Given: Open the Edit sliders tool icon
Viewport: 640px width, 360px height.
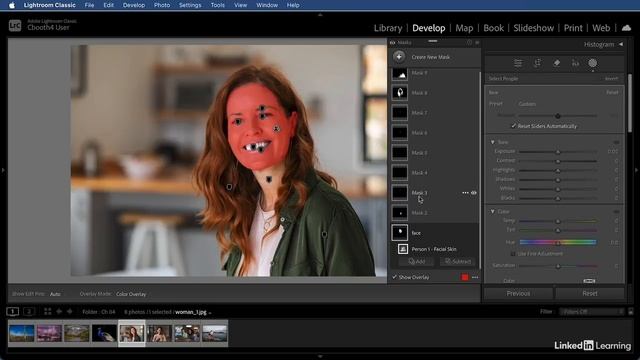Looking at the screenshot, I should pos(518,63).
